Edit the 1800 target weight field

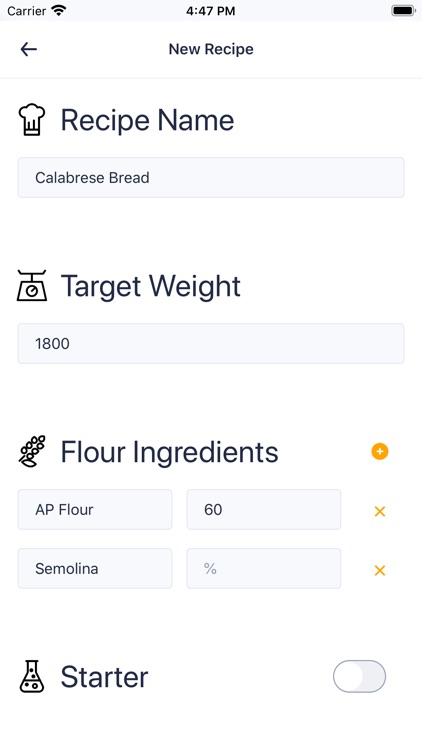(x=211, y=343)
